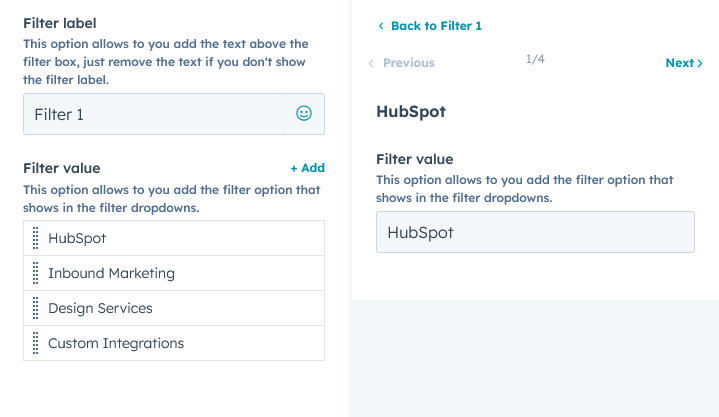This screenshot has height=417, width=719.
Task: Click the back chevron beside Back to Filter 1
Action: [381, 26]
